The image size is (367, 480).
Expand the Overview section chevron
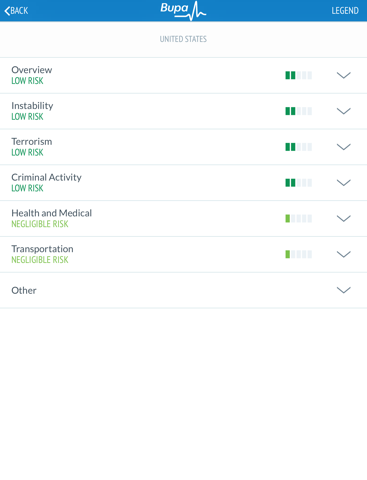pos(343,75)
